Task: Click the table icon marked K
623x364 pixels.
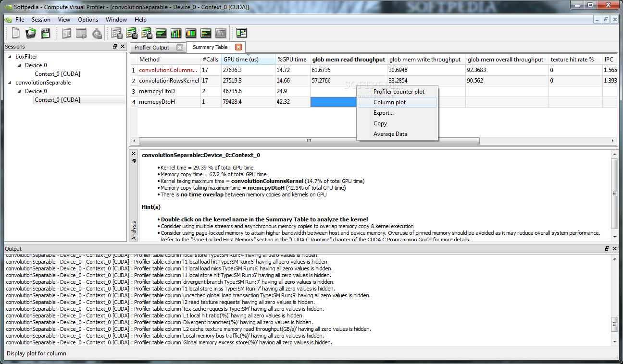Action: tap(131, 33)
